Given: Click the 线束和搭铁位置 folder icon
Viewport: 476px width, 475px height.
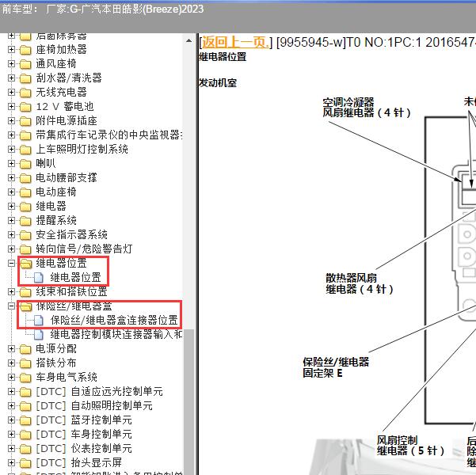Looking at the screenshot, I should [25, 292].
